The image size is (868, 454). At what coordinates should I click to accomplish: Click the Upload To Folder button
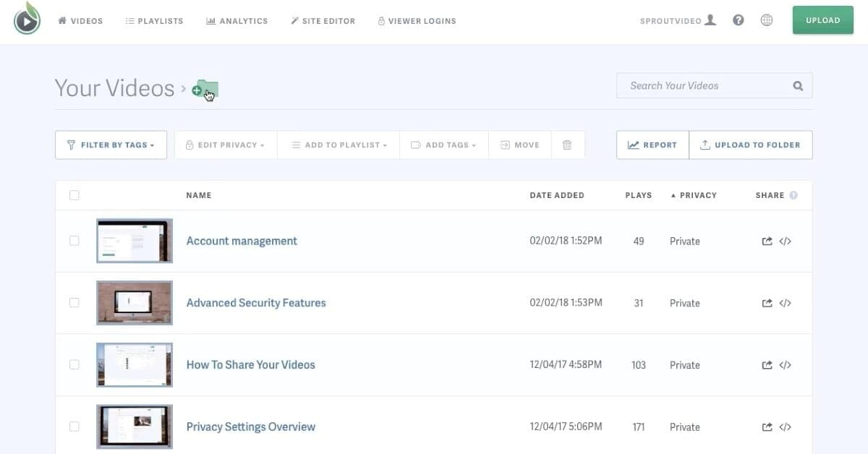(x=751, y=145)
